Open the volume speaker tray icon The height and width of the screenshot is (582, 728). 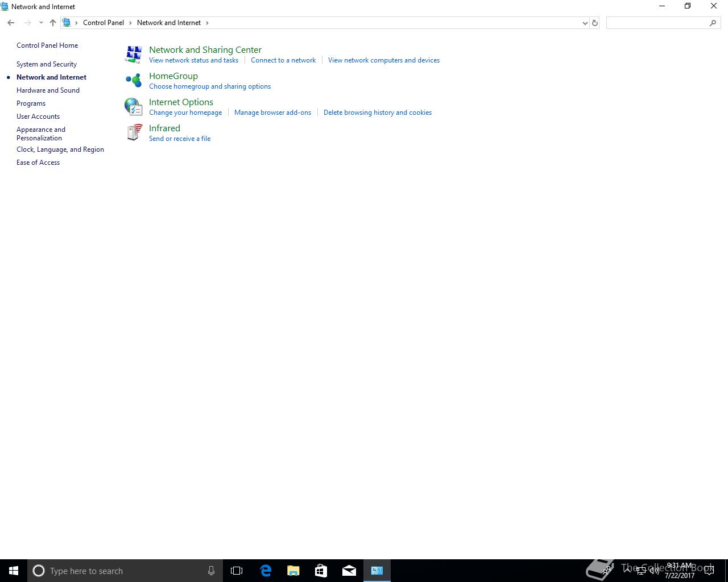point(654,571)
